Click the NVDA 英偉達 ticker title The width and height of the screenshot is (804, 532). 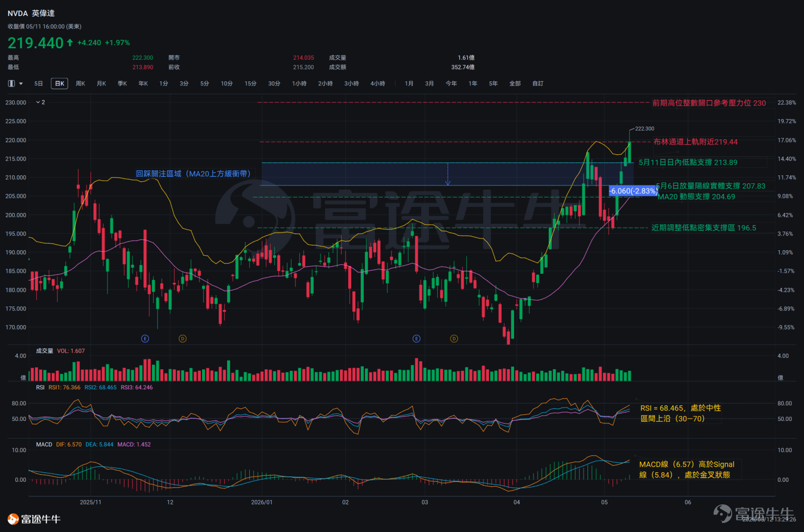31,13
